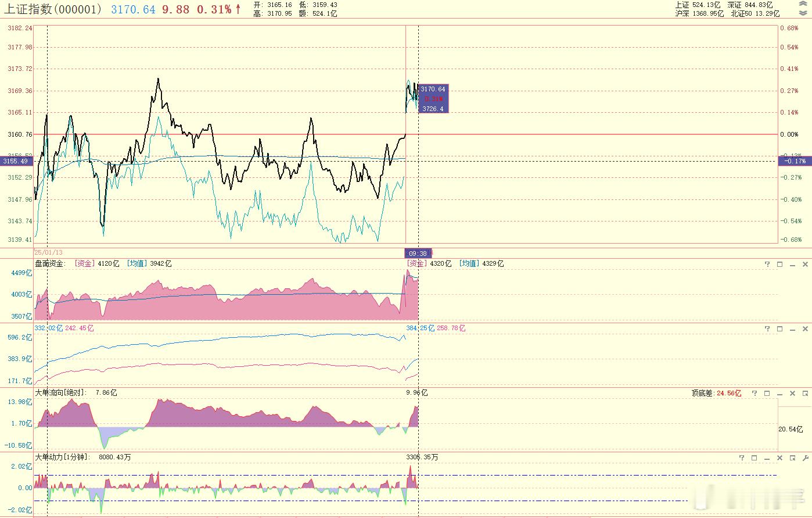Close the 332.02亿 / 242.45亿 panel

coord(805,328)
